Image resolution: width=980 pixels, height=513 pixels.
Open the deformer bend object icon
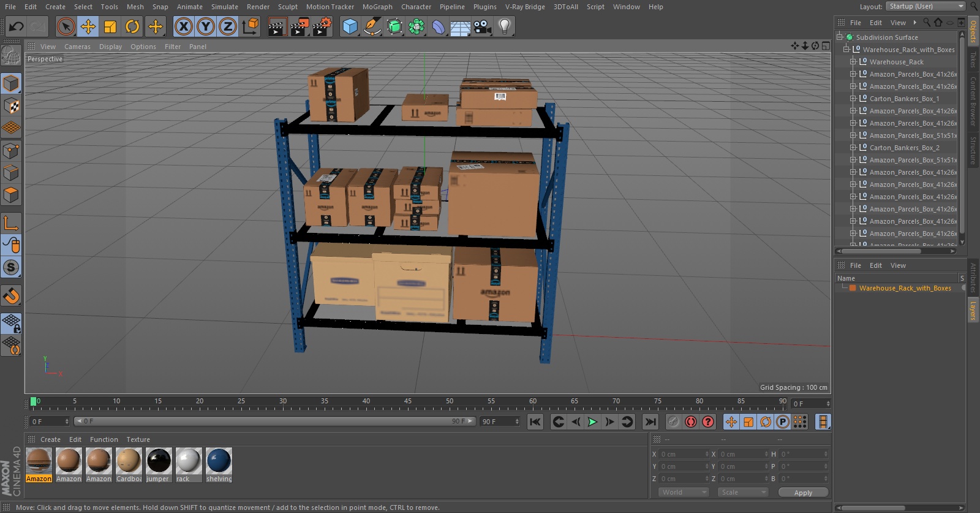click(x=439, y=26)
